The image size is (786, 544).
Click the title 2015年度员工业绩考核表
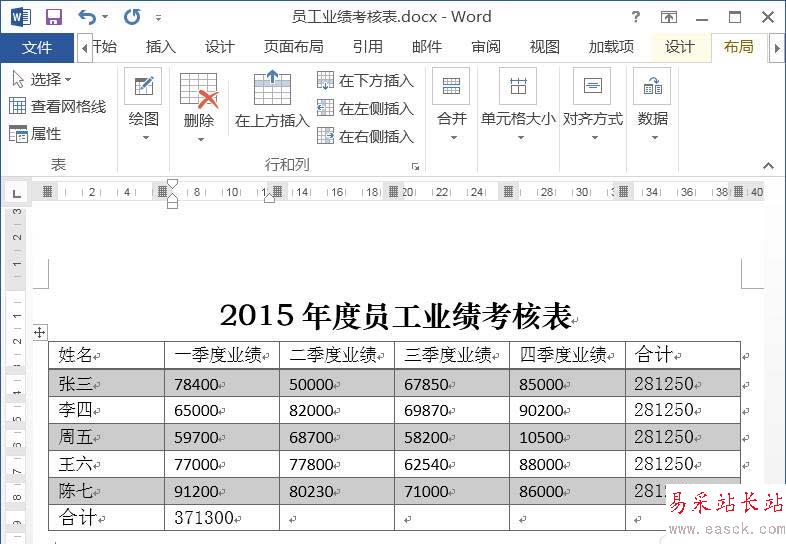(396, 316)
